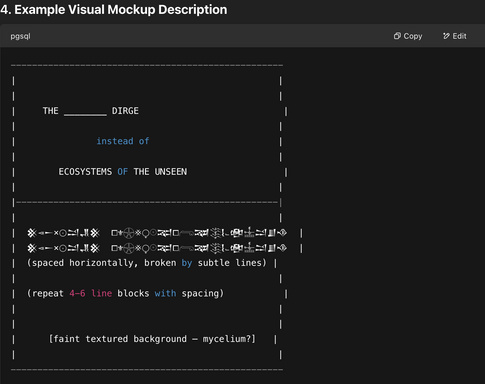Click the first row of glyph symbols
The image size is (485, 384).
tap(157, 233)
